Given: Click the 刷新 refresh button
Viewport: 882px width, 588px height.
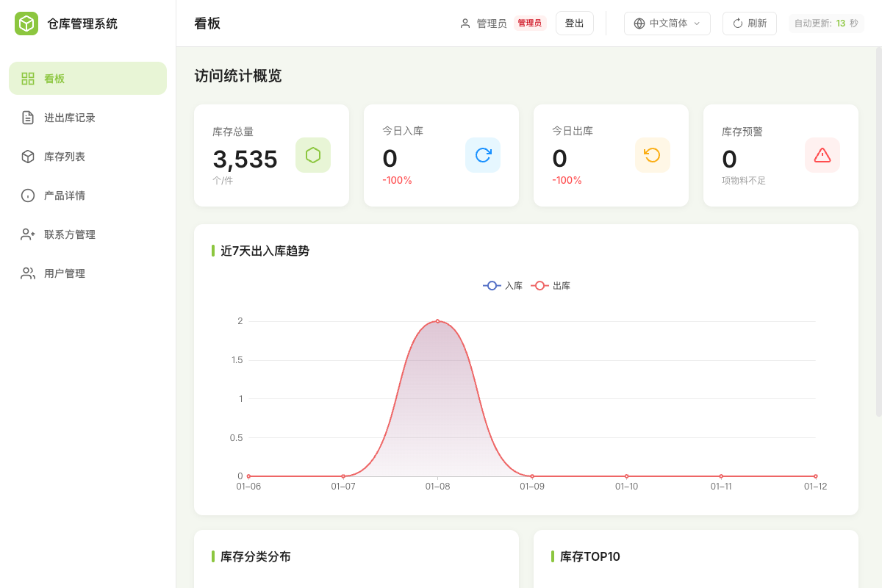Looking at the screenshot, I should [750, 24].
